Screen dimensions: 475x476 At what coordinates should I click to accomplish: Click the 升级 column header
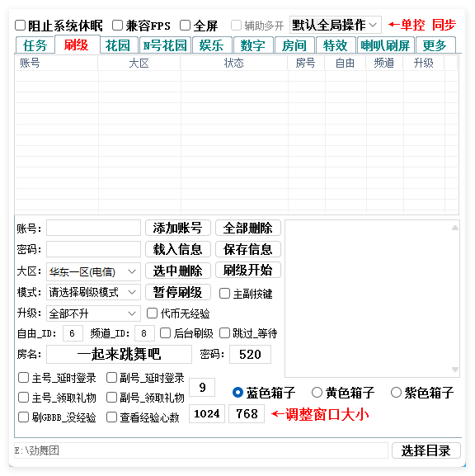pos(424,64)
